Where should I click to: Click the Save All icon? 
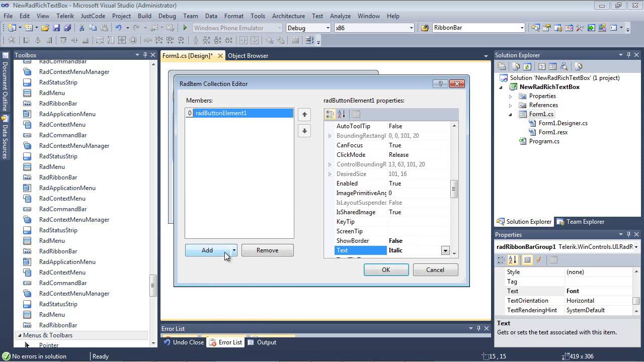[x=67, y=28]
